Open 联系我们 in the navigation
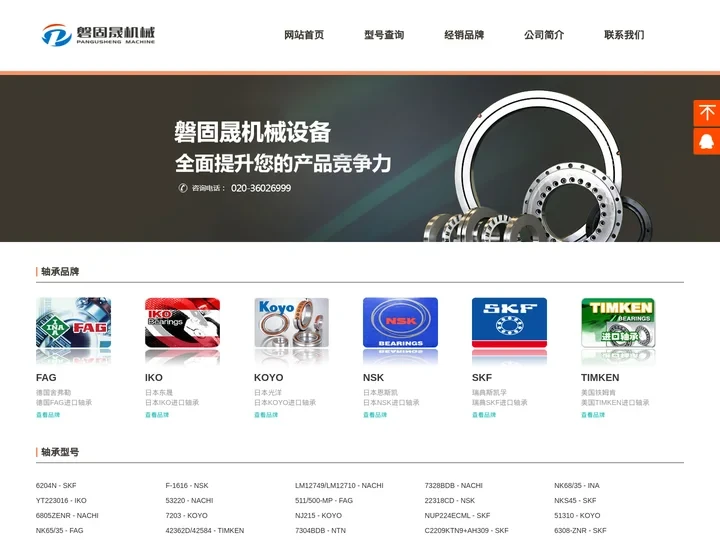The height and width of the screenshot is (540, 720). (624, 35)
